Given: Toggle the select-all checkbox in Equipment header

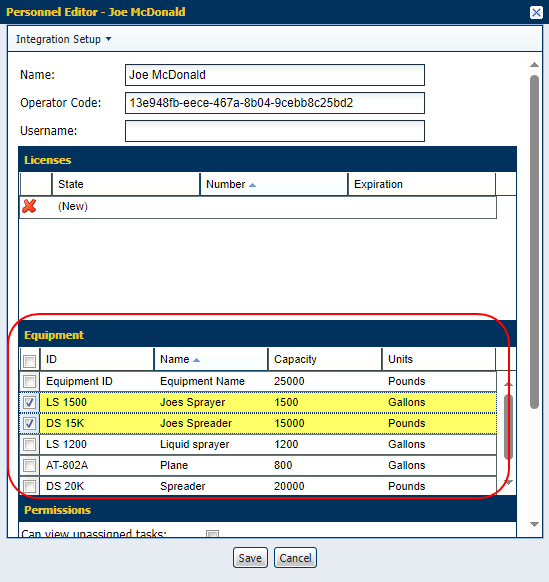Looking at the screenshot, I should [29, 361].
